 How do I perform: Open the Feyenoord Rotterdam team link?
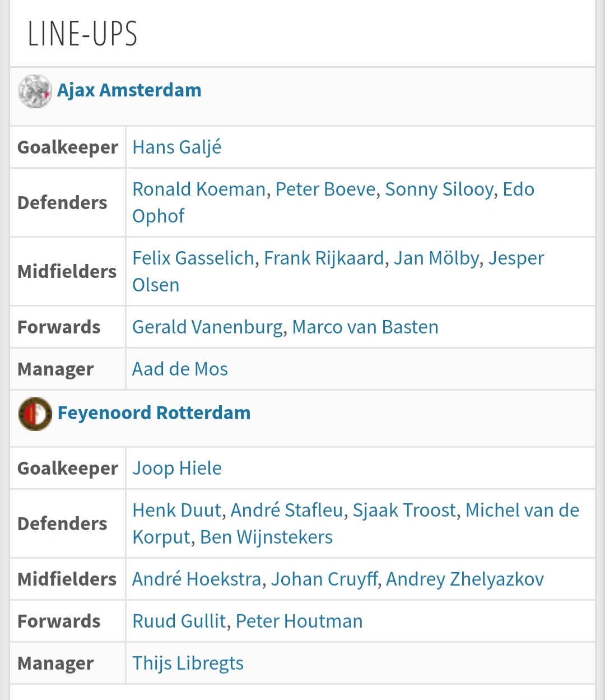(154, 413)
